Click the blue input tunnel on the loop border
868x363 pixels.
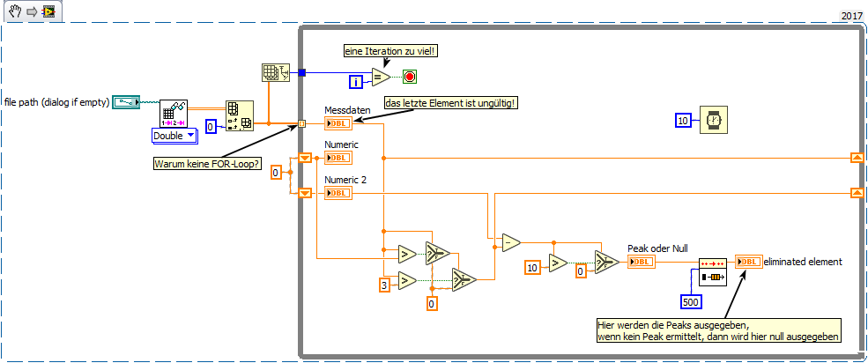pos(301,72)
